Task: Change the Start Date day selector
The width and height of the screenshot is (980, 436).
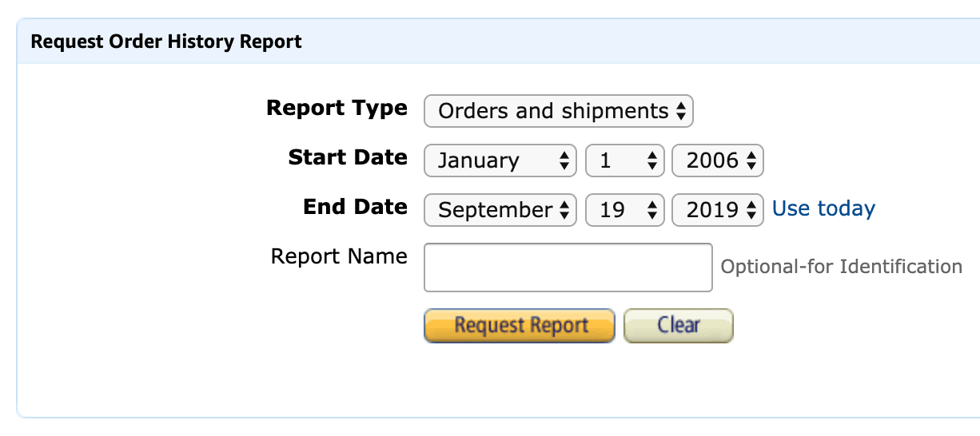Action: [x=625, y=161]
